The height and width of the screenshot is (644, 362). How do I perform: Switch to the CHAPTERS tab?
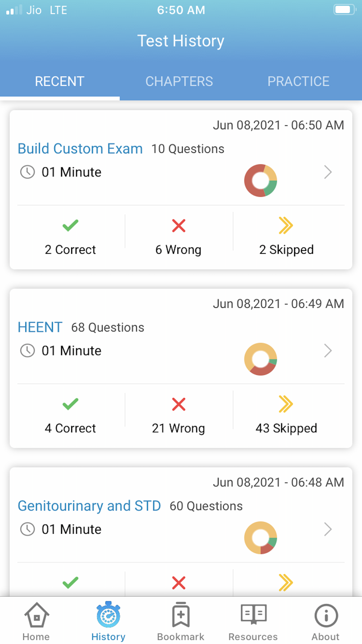(179, 81)
